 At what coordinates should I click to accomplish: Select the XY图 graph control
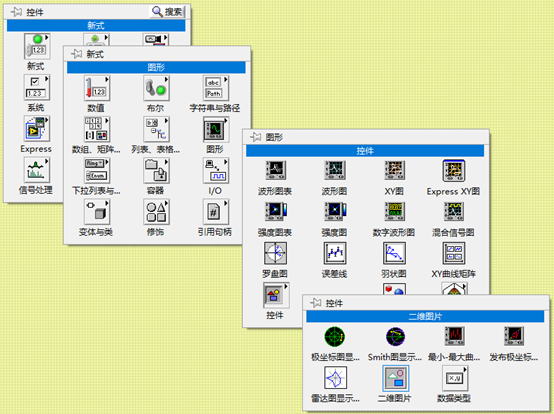394,171
